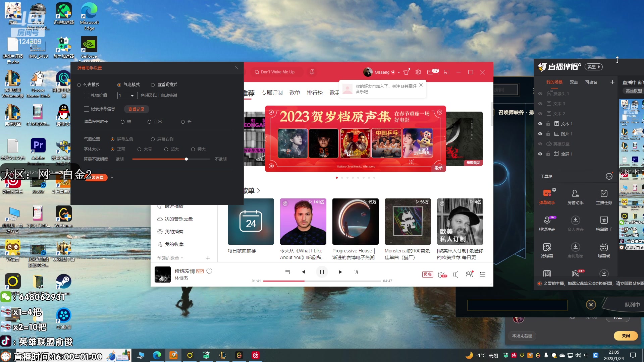Select 双击 scene tab
This screenshot has height=362, width=644.
coord(574,82)
